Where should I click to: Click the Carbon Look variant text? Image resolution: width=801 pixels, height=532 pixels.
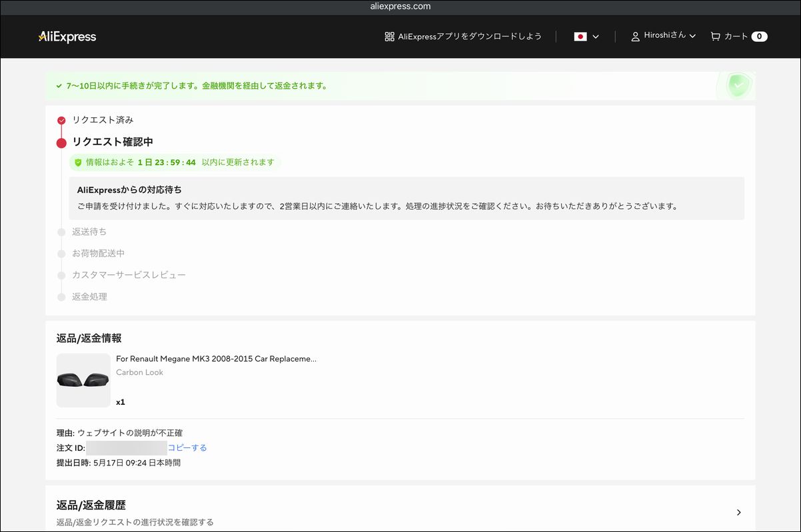click(139, 372)
